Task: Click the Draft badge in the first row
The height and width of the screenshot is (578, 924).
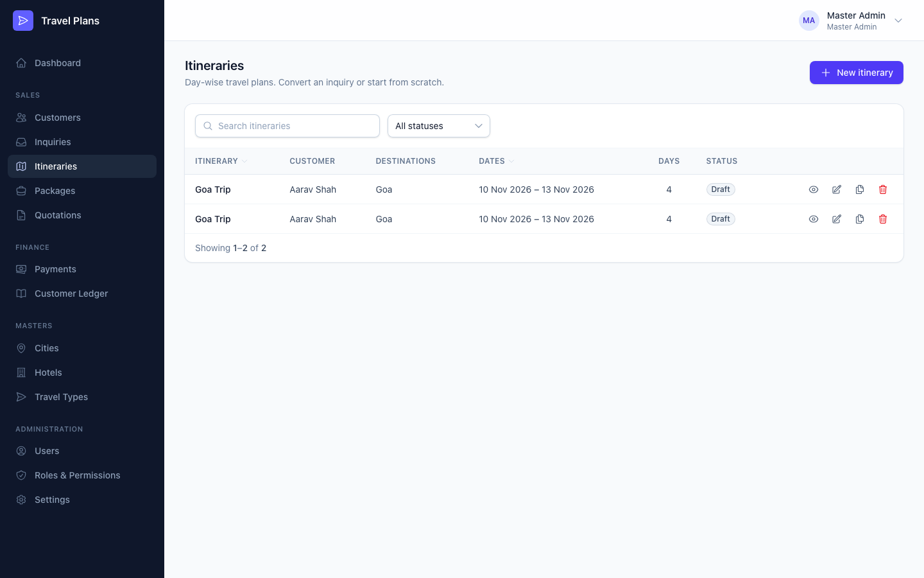Action: click(721, 189)
